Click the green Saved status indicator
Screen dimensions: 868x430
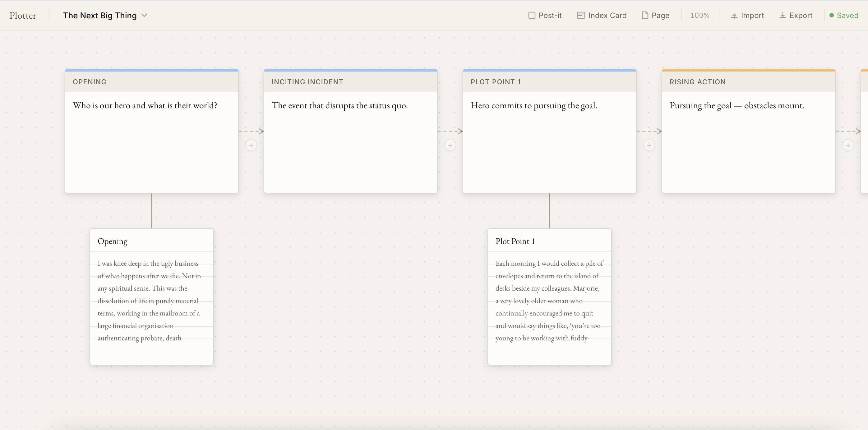point(844,16)
